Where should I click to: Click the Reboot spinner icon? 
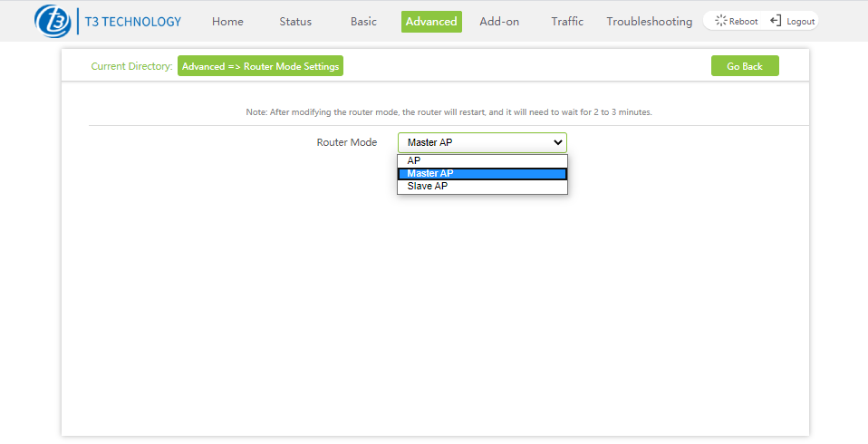(720, 21)
